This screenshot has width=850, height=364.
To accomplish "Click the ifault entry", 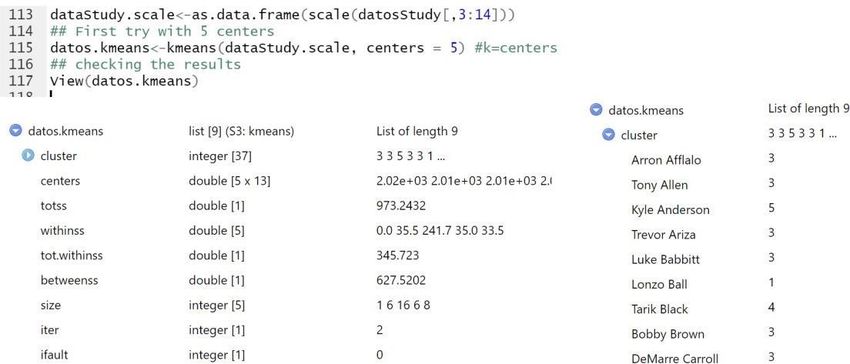I will (54, 355).
